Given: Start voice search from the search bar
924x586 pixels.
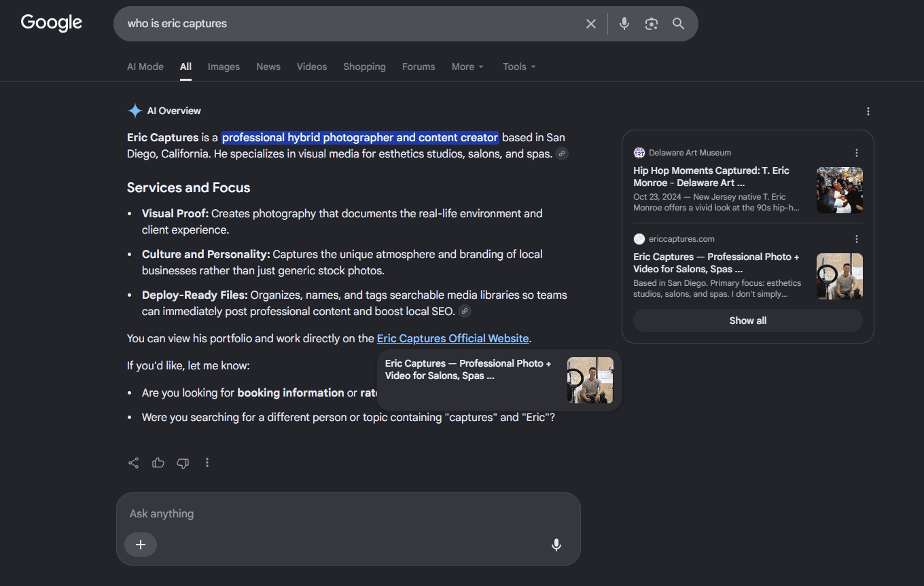Looking at the screenshot, I should click(624, 24).
